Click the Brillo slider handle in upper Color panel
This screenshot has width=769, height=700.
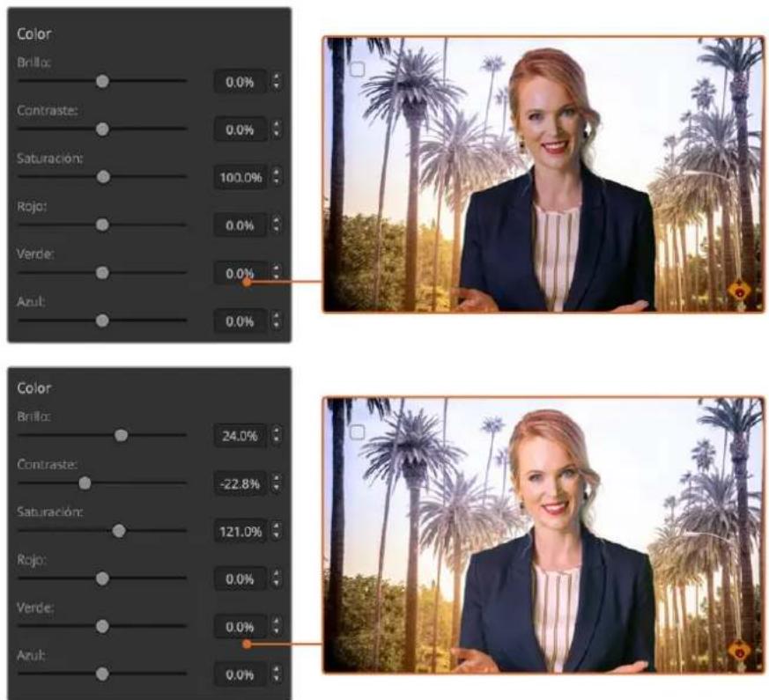coord(102,81)
